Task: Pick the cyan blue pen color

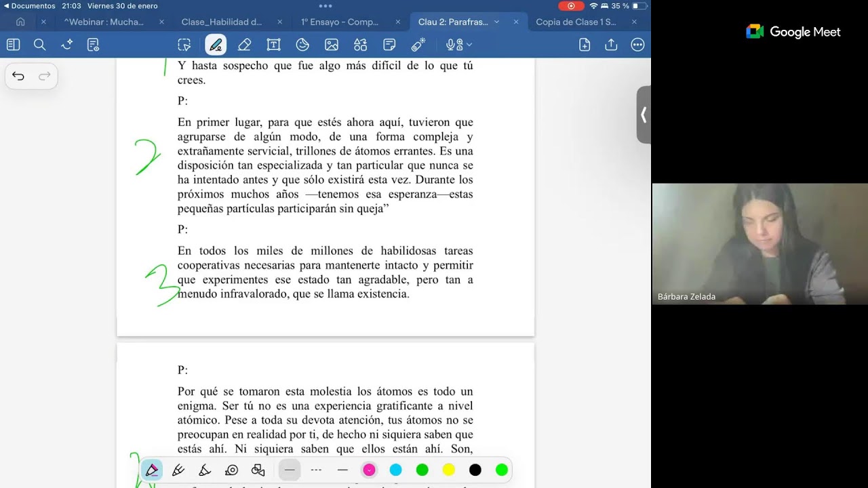Action: click(395, 470)
